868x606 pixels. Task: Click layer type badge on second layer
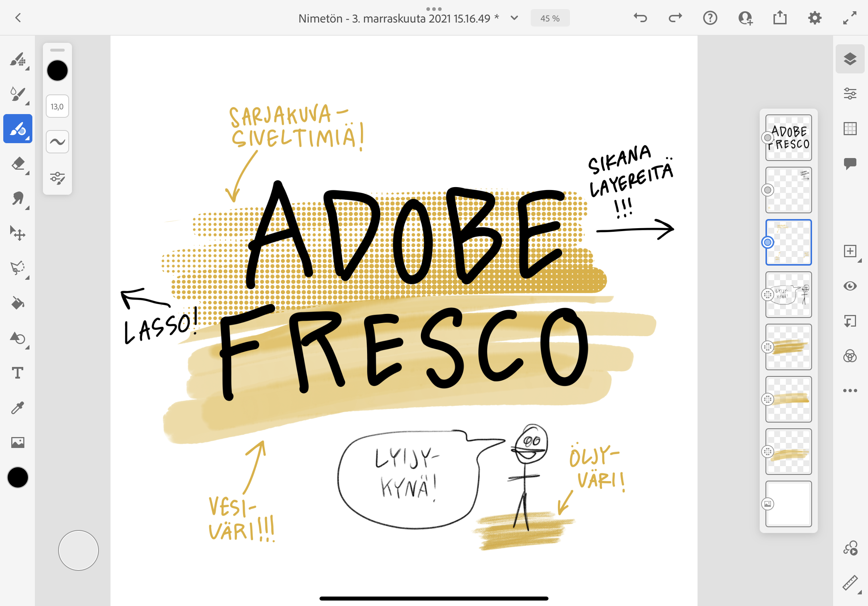(767, 190)
